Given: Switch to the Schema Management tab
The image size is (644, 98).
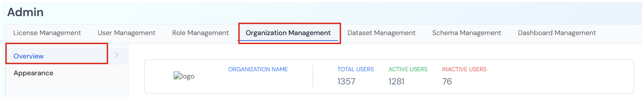Looking at the screenshot, I should click(466, 33).
